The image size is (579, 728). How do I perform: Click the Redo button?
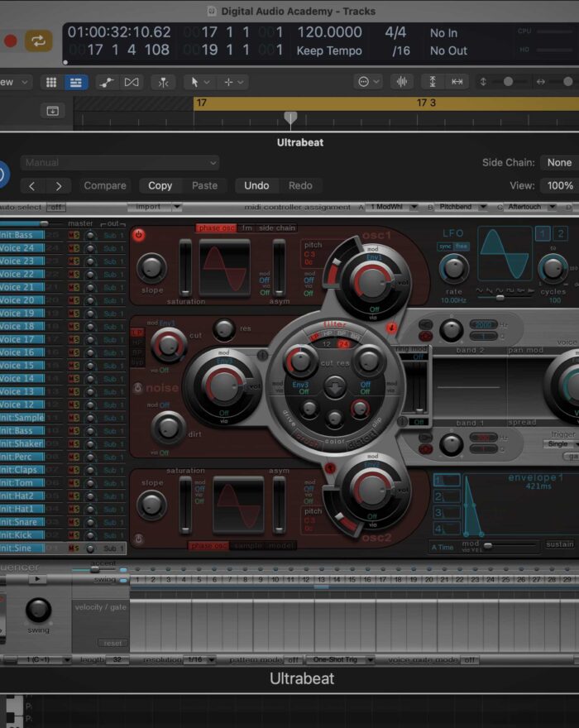300,185
